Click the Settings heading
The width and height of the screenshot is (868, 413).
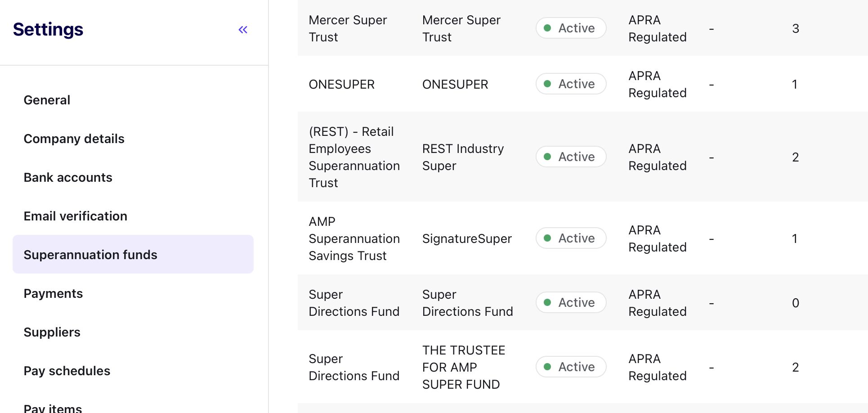(x=48, y=29)
